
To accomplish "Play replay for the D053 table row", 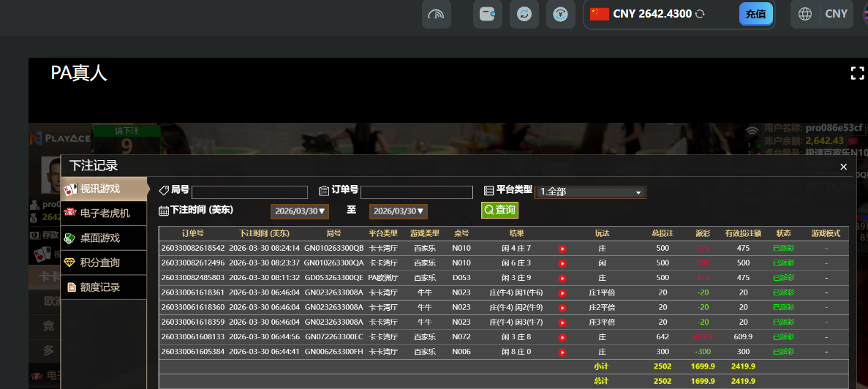I will (562, 278).
